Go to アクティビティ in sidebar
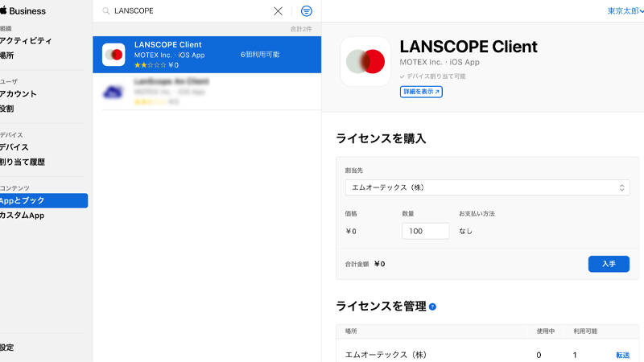Viewport: 644px width, 362px height. [26, 41]
